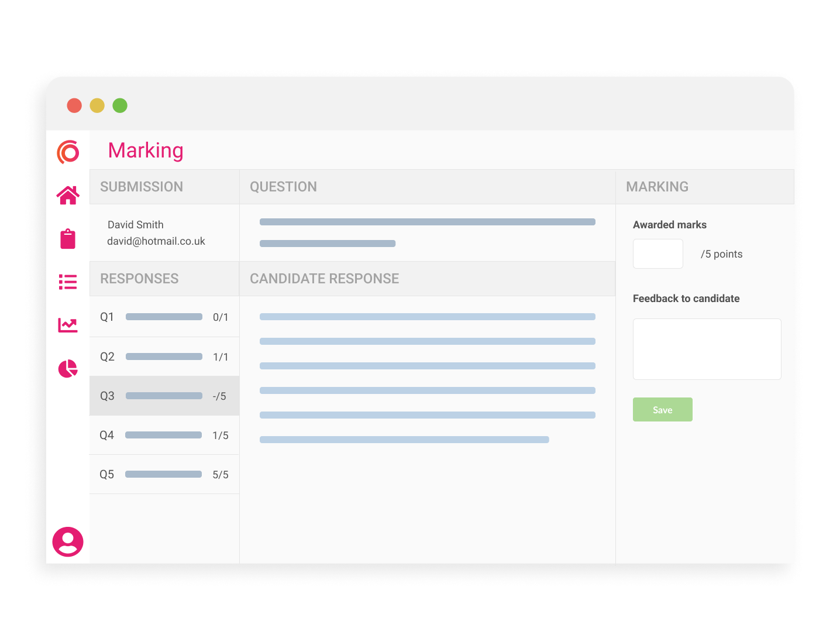
Task: Select response Q5 scored 5/5
Action: pos(164,474)
